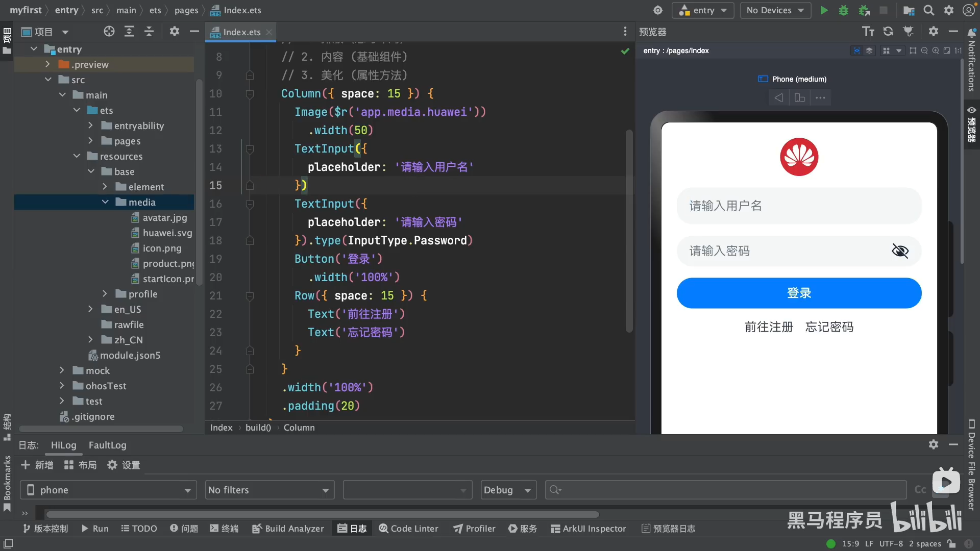
Task: Open the phone device dropdown in log
Action: coord(108,490)
